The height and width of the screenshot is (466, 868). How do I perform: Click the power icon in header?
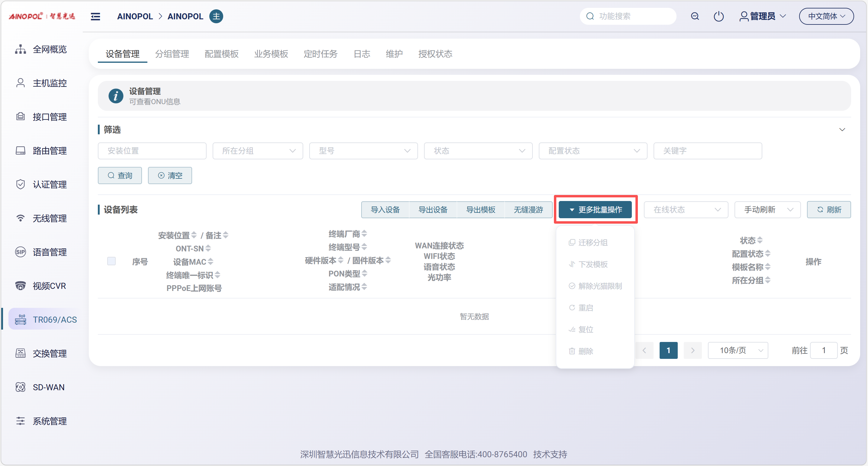[x=719, y=16]
